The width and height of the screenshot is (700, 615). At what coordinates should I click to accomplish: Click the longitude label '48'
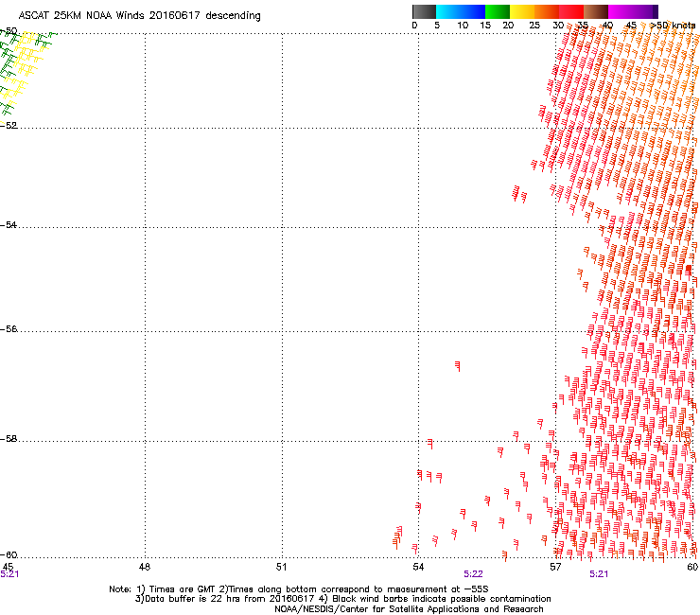tap(145, 567)
